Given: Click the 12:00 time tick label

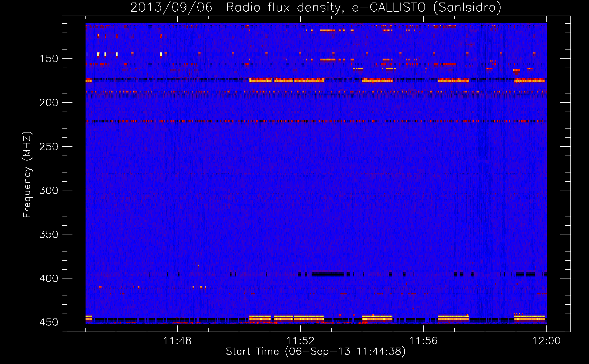Looking at the screenshot, I should point(546,341).
